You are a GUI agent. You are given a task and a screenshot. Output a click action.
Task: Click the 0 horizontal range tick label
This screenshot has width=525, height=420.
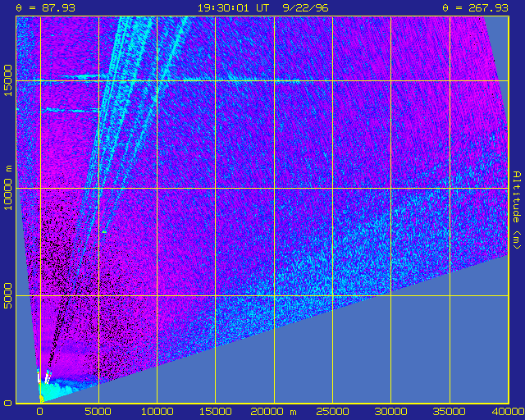click(x=40, y=412)
